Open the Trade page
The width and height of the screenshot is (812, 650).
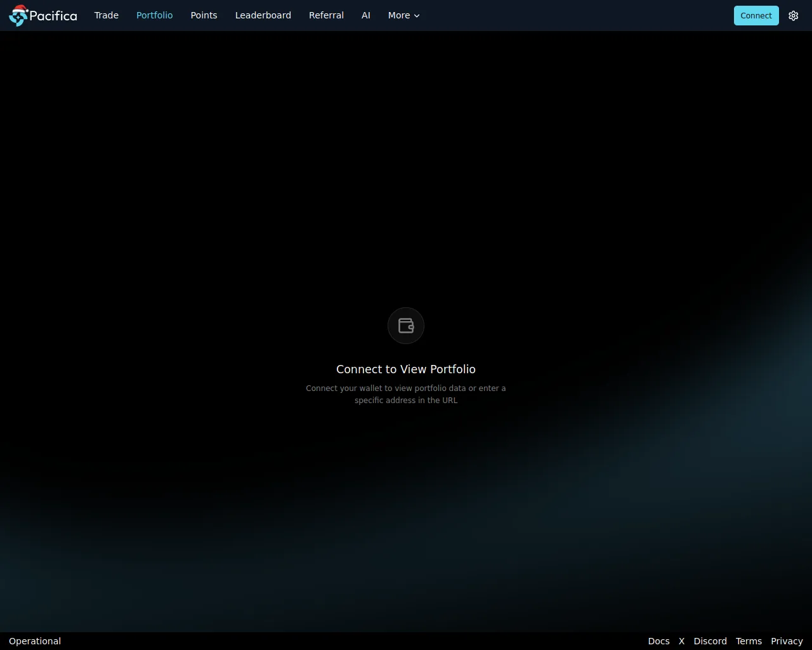(x=107, y=15)
